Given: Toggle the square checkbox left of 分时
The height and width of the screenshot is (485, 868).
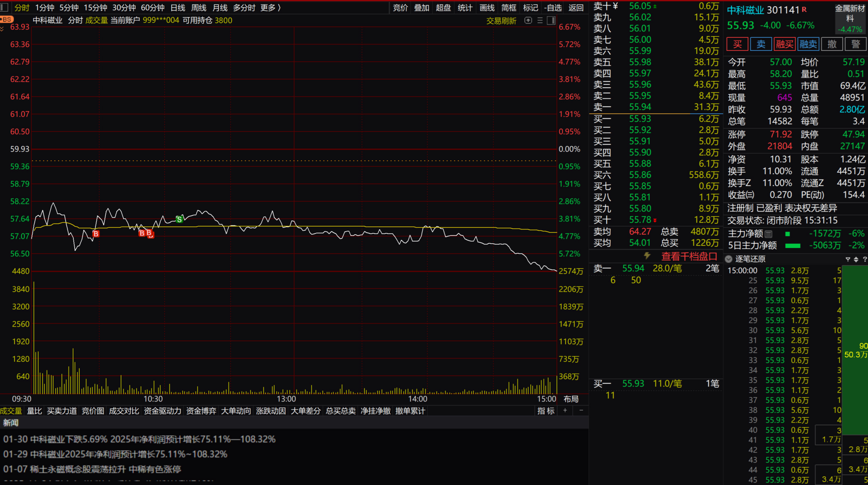Looking at the screenshot, I should tap(5, 7).
